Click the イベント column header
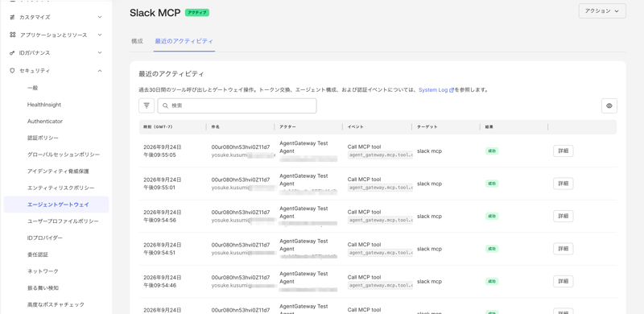Image resolution: width=644 pixels, height=314 pixels. point(355,127)
